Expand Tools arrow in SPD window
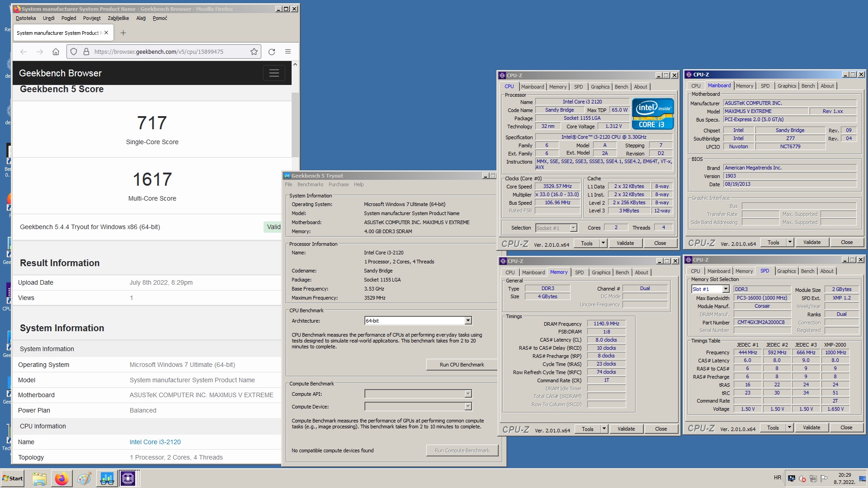The height and width of the screenshot is (488, 868). [789, 427]
